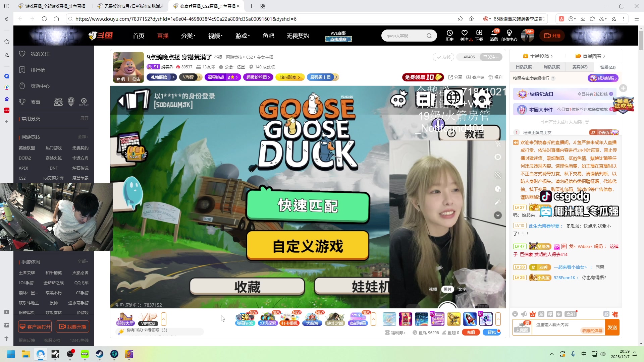Click the 分享 share icon above the video
The image size is (644, 362).
point(455,77)
